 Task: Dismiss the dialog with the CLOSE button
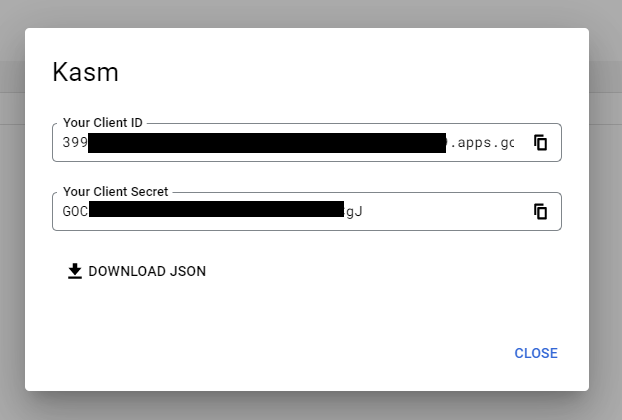click(535, 353)
